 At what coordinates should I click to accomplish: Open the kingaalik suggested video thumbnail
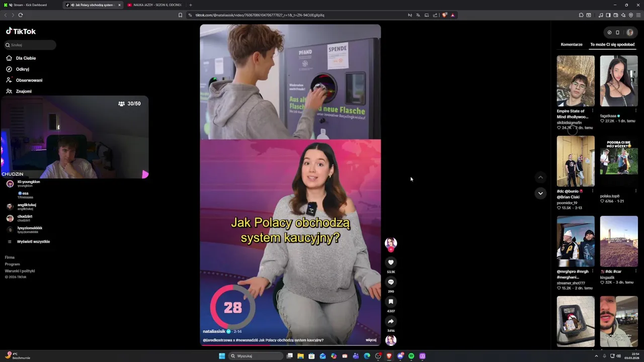coord(619,241)
